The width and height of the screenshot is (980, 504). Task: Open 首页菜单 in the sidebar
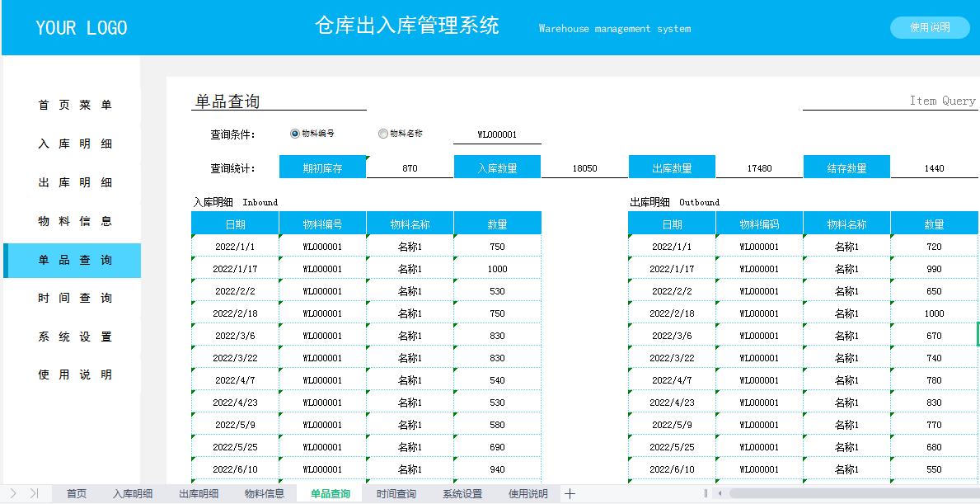[75, 105]
